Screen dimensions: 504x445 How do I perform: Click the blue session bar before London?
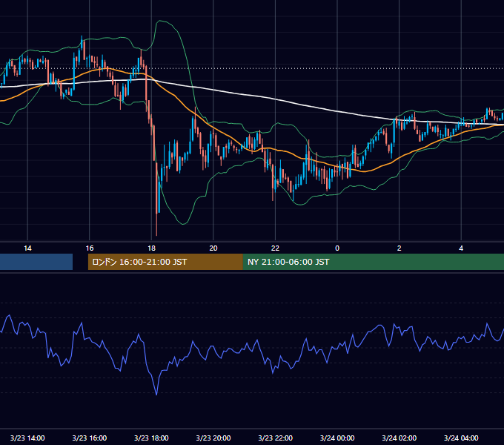tap(36, 262)
